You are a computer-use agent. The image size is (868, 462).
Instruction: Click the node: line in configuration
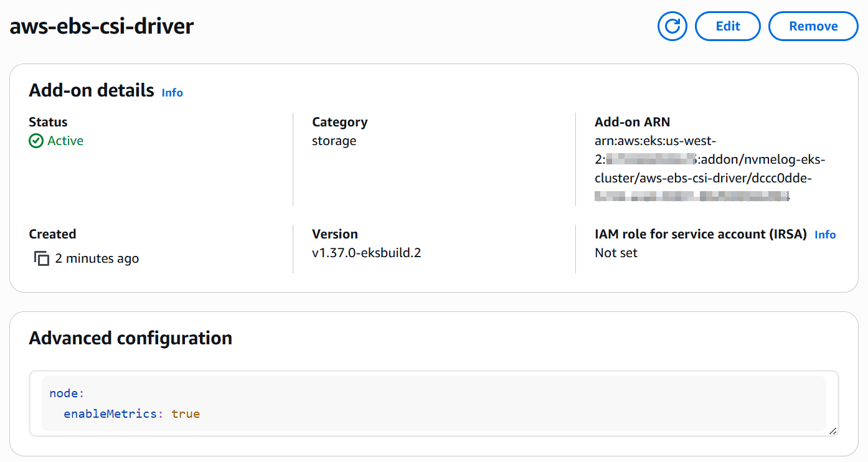pyautogui.click(x=66, y=394)
